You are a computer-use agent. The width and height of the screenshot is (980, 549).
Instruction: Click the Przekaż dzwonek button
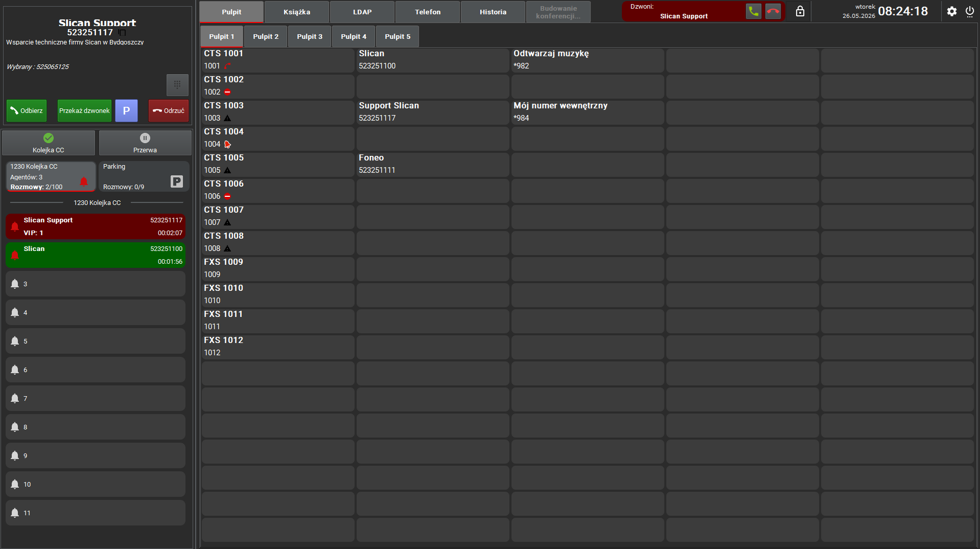point(84,110)
